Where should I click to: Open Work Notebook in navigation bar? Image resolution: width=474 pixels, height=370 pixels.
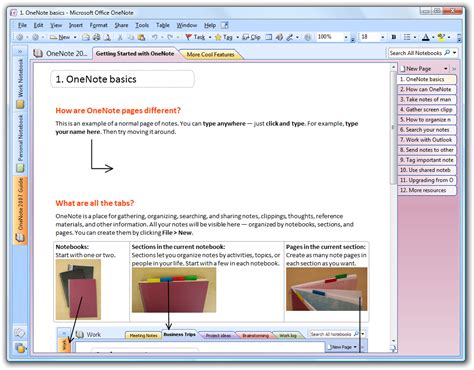[21, 83]
